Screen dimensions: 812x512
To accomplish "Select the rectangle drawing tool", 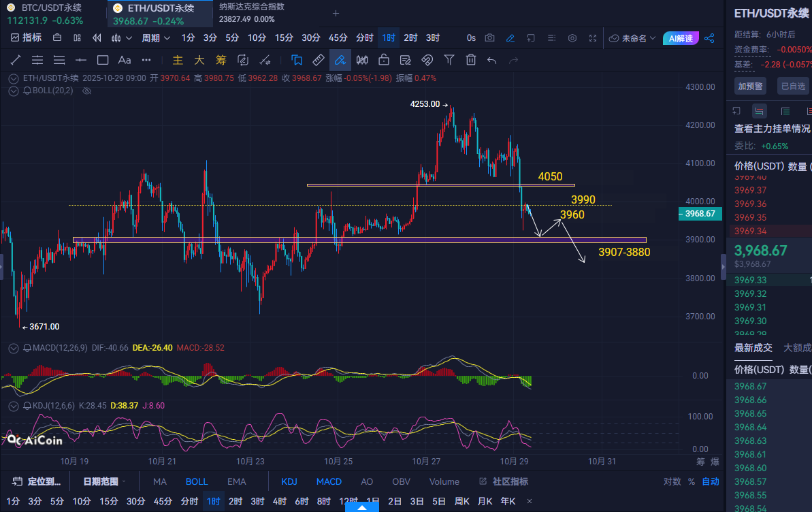I will (x=103, y=60).
